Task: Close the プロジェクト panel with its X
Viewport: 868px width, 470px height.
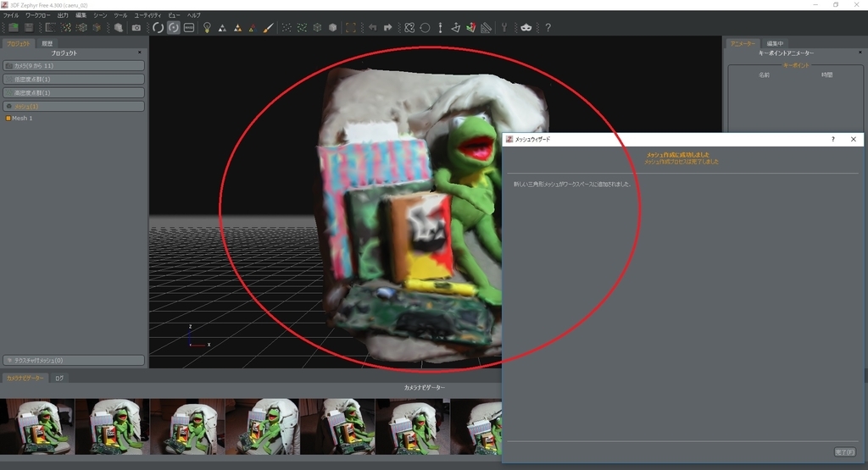Action: pyautogui.click(x=140, y=53)
